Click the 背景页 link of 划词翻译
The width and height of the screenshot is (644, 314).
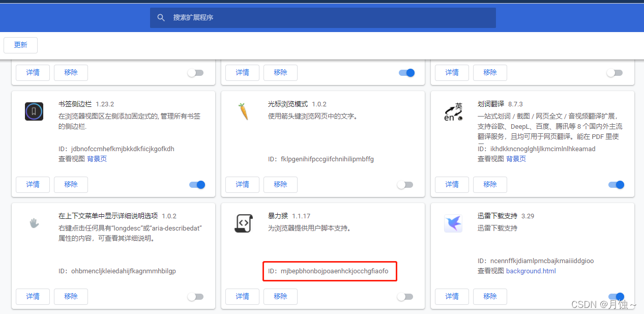[516, 159]
